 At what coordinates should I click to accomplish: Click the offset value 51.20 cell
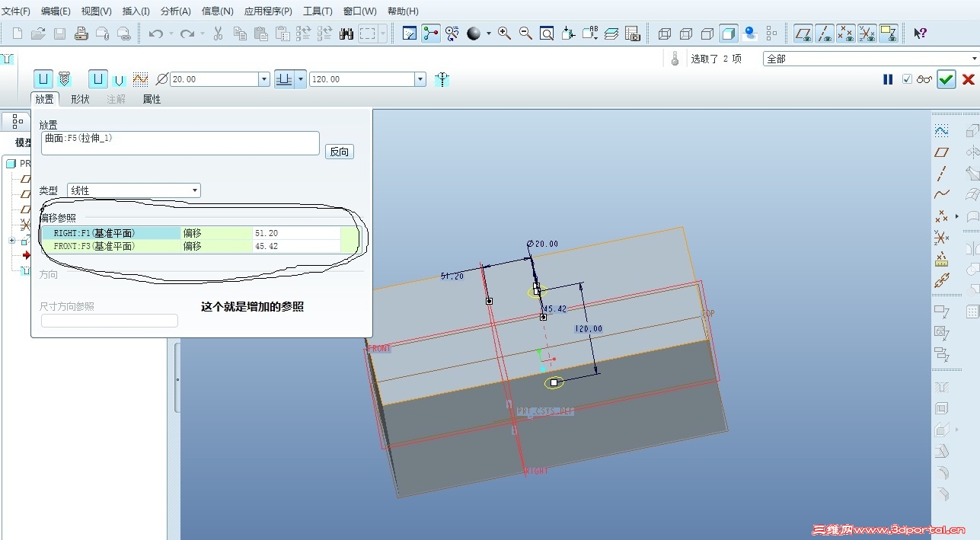(x=296, y=233)
